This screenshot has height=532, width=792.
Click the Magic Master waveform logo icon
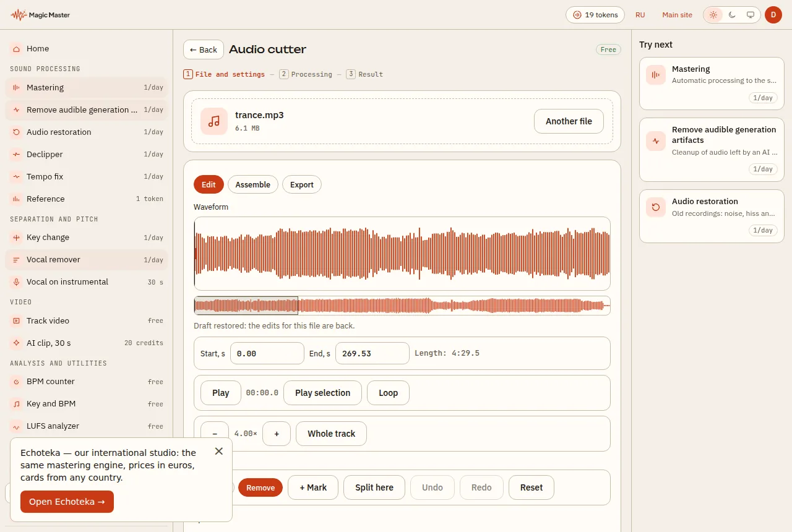(19, 15)
